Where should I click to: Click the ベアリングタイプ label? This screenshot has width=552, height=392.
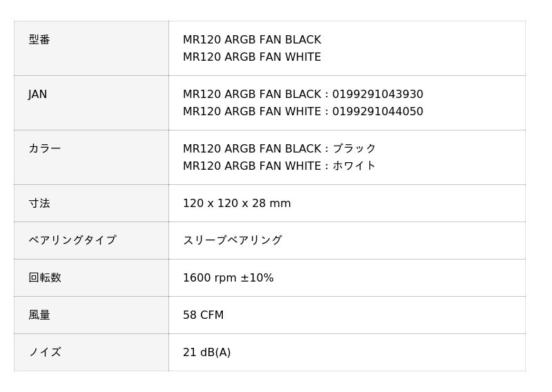[72, 240]
